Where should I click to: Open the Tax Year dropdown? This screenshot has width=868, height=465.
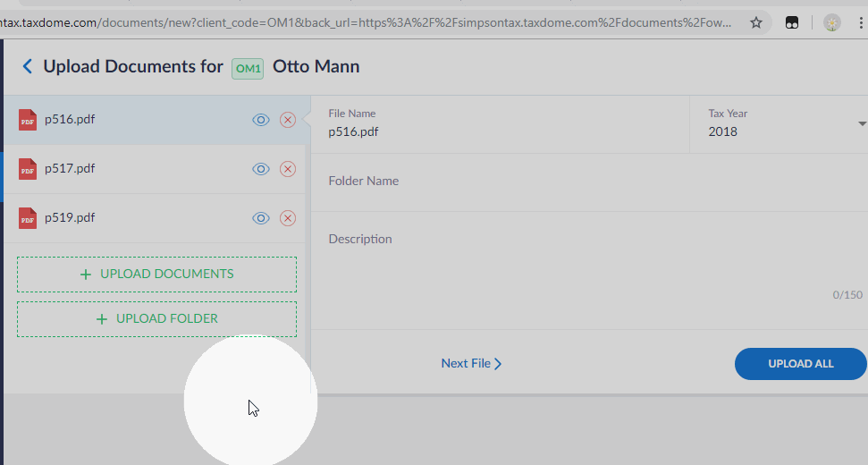[779, 124]
